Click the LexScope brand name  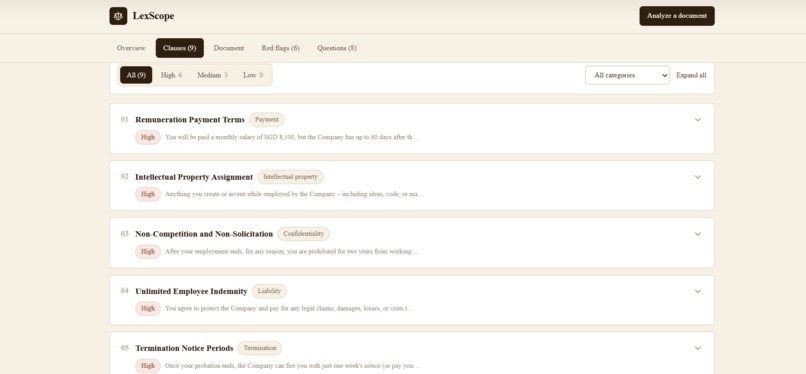click(153, 16)
